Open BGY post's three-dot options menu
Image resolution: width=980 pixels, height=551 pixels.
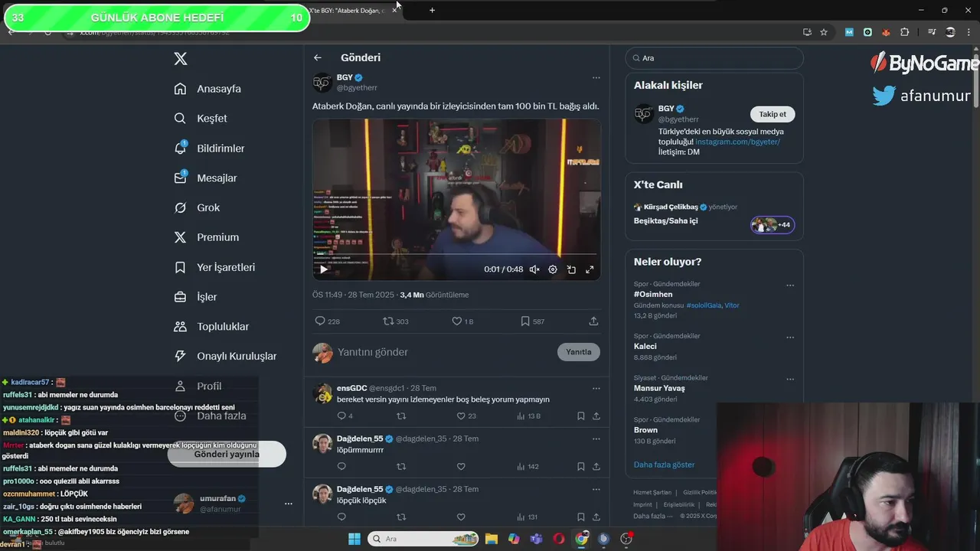[596, 77]
